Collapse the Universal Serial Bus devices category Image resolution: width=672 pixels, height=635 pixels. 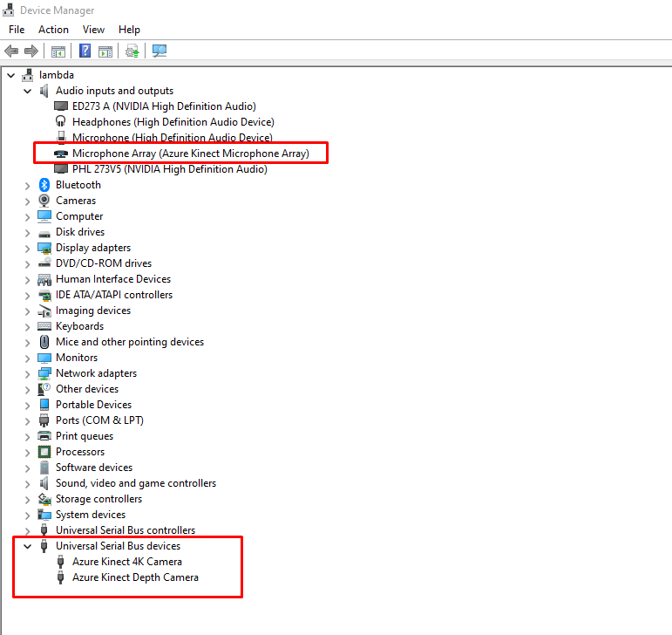[x=27, y=546]
